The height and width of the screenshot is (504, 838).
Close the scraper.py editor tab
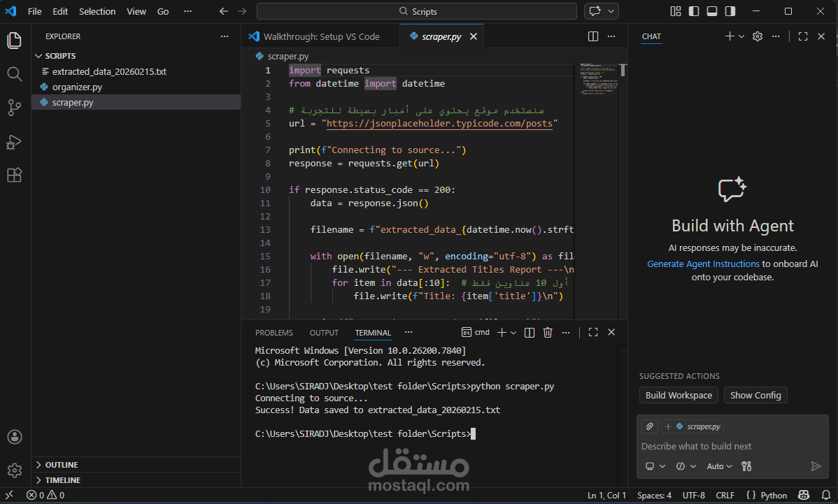(474, 37)
